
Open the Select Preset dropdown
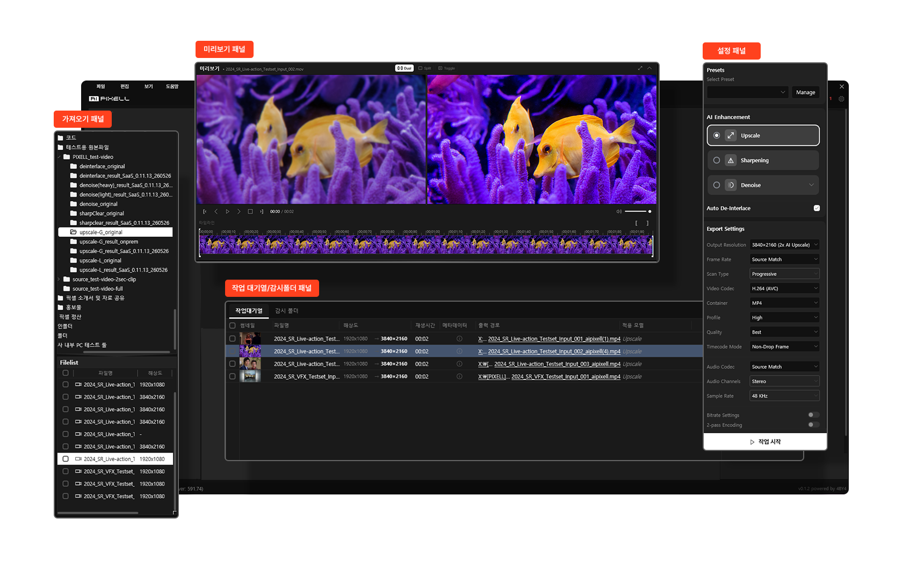coord(747,92)
